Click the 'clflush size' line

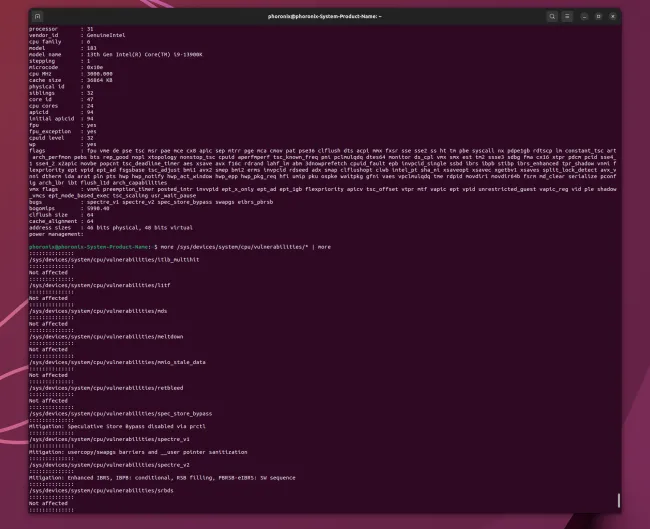click(x=61, y=215)
